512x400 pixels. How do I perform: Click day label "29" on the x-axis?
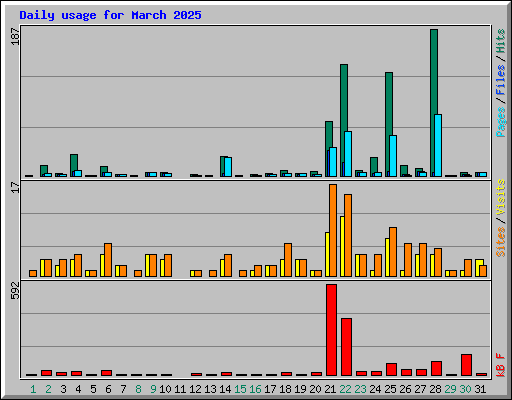450,389
